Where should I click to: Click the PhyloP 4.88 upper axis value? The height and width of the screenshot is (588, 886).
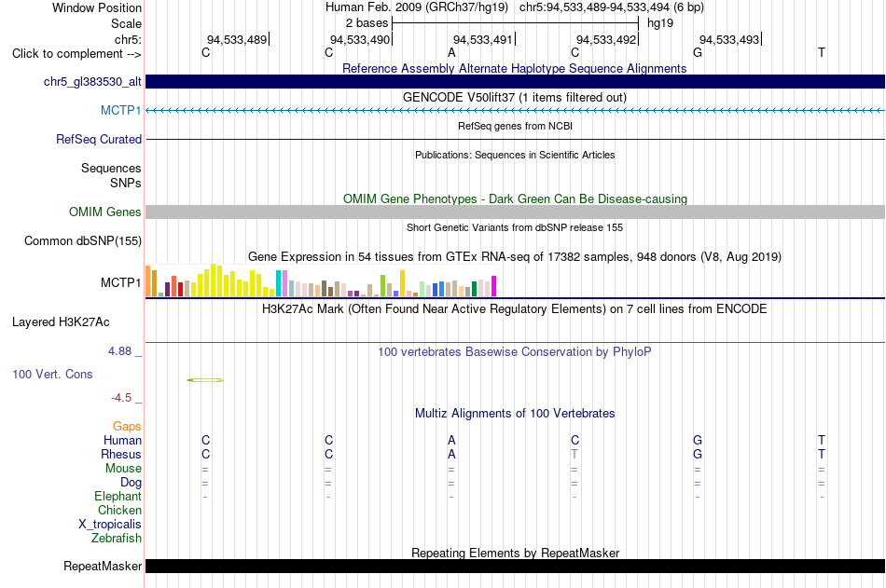pyautogui.click(x=119, y=351)
